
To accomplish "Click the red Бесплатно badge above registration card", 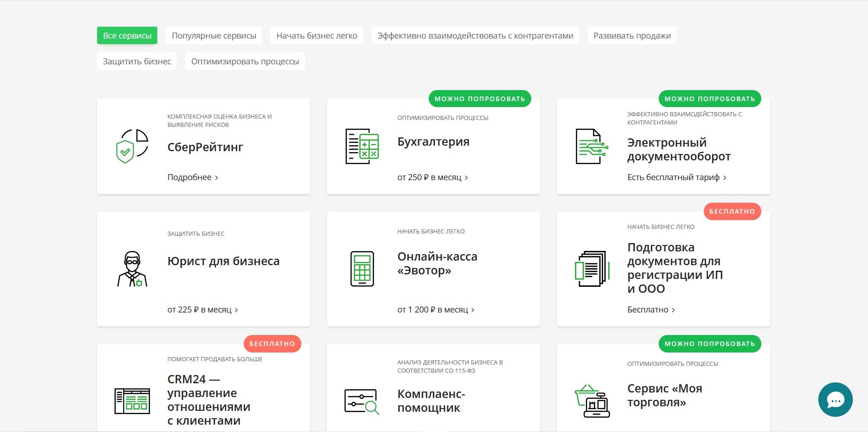I will click(732, 211).
